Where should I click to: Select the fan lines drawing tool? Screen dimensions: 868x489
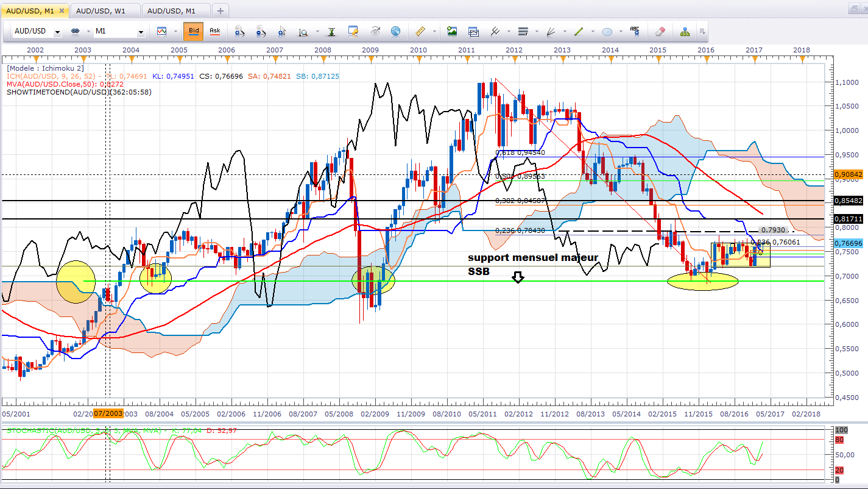tap(551, 31)
